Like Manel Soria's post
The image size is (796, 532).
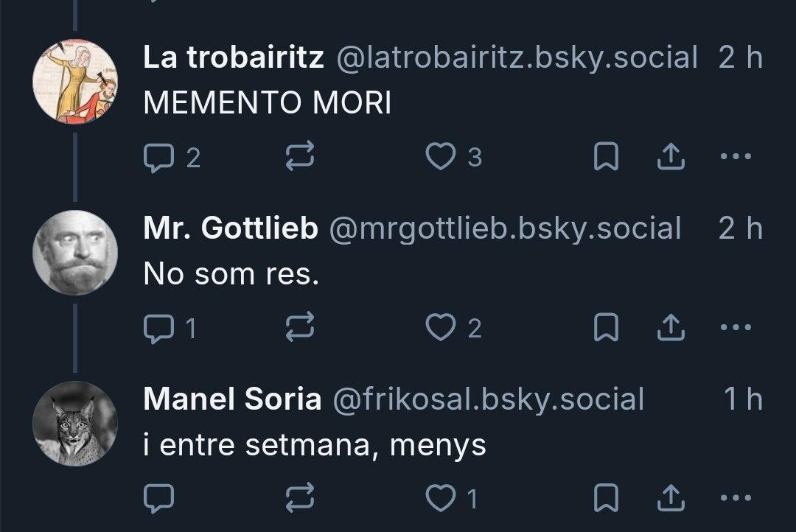coord(441,499)
